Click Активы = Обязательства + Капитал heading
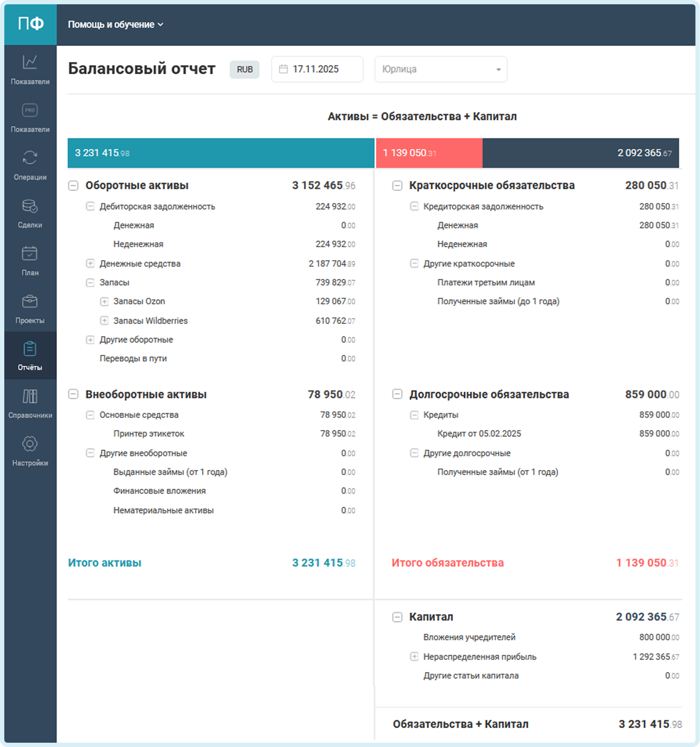Screen dimensions: 700x747 [422, 116]
